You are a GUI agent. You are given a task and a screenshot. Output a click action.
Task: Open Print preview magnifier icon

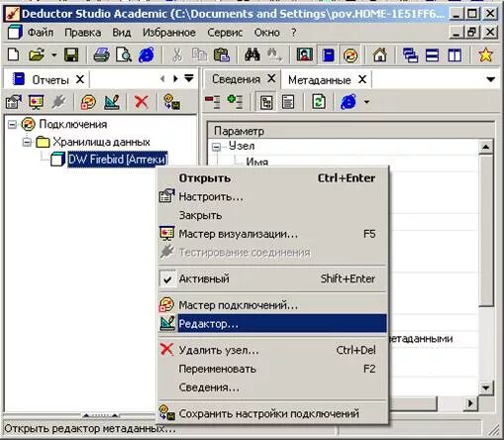(124, 55)
